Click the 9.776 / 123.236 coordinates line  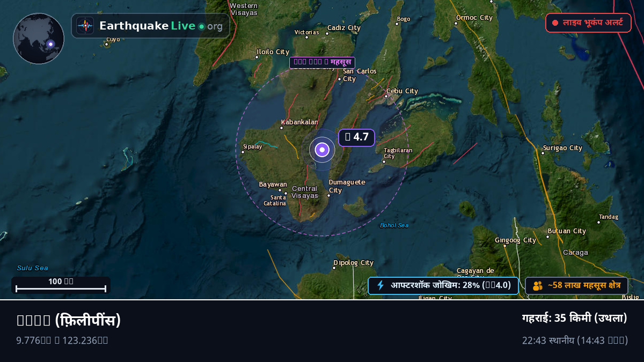click(62, 340)
